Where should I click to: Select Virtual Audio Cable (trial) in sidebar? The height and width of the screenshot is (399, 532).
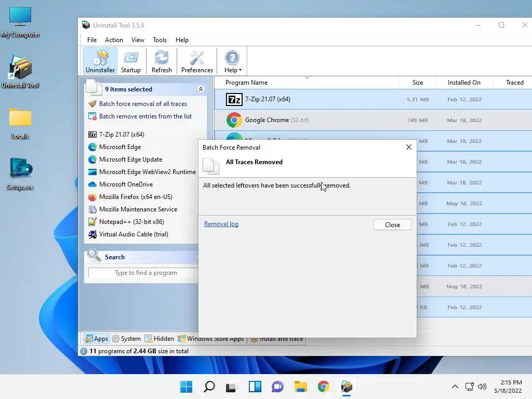pos(134,234)
